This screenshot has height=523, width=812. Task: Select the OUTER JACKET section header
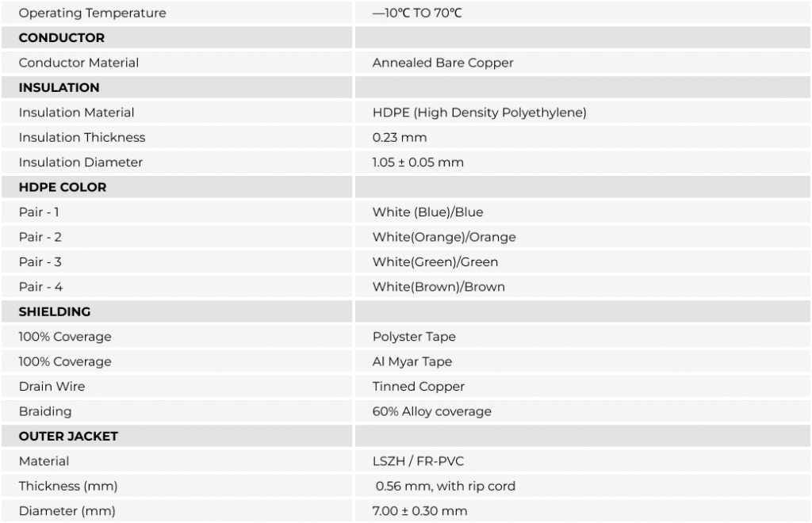pyautogui.click(x=68, y=436)
